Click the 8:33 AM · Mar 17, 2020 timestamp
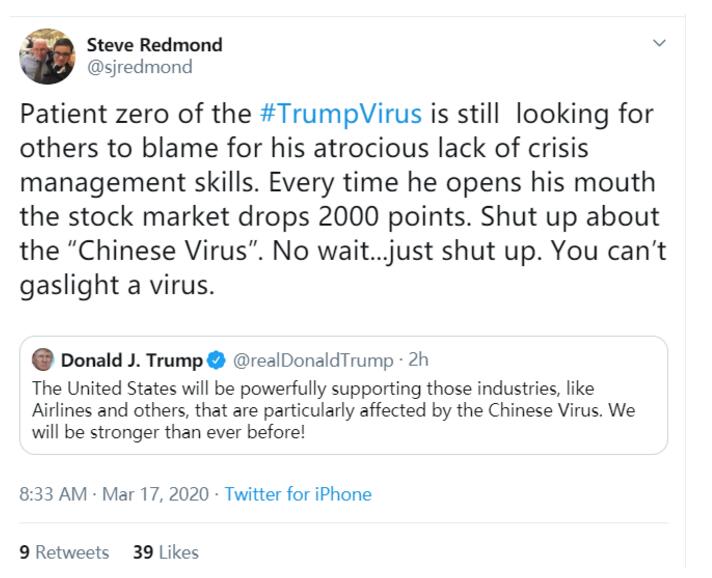This screenshot has height=578, width=712. [x=114, y=494]
